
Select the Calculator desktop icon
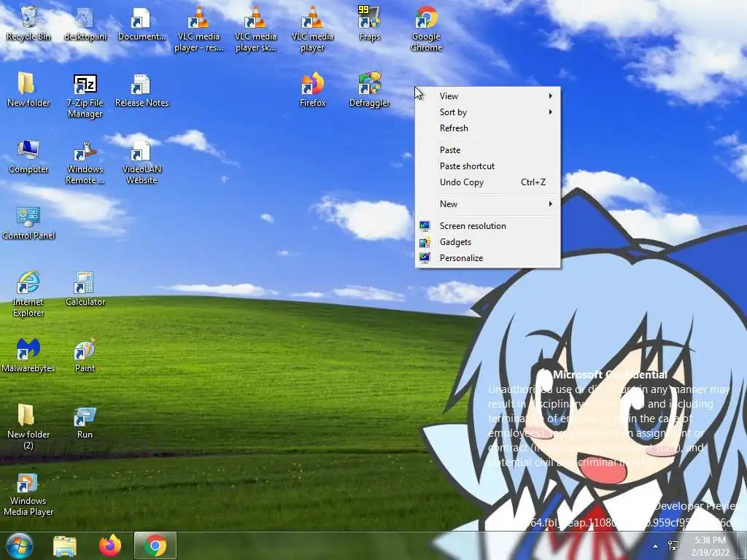pyautogui.click(x=85, y=289)
